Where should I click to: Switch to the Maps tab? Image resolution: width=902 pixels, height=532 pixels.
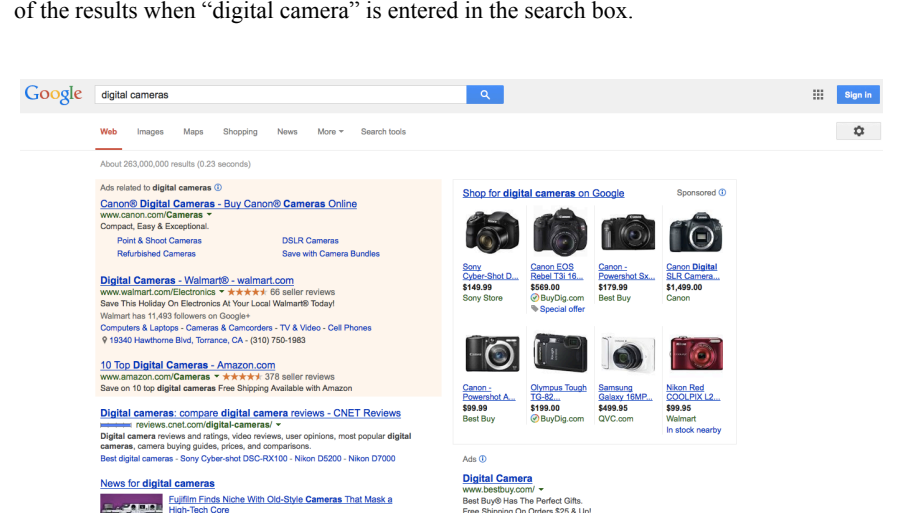click(x=193, y=132)
